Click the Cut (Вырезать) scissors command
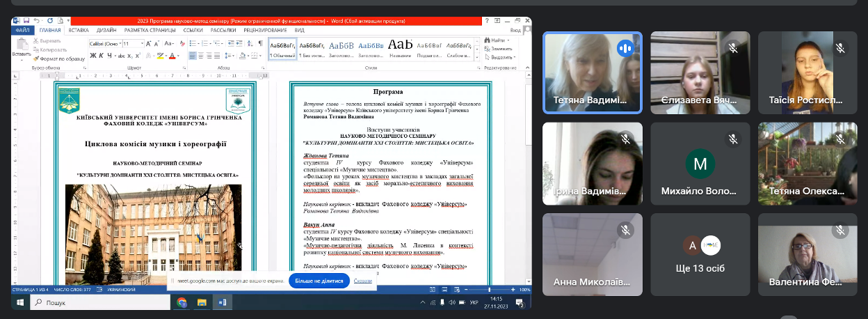The image size is (868, 319). coord(47,41)
